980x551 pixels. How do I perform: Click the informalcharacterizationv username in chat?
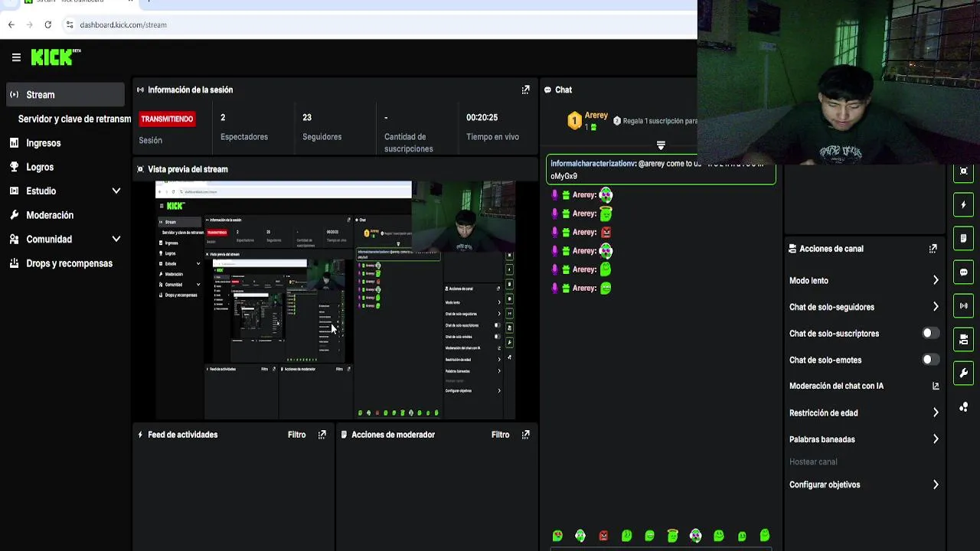(x=593, y=164)
